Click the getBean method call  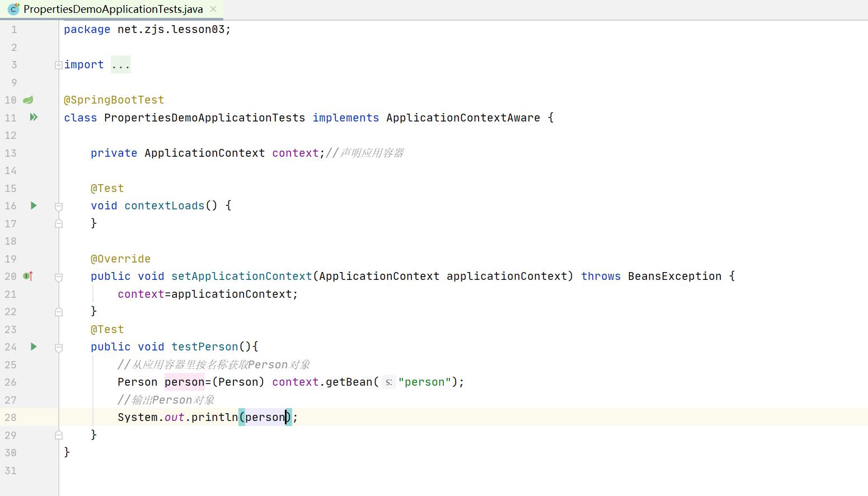pyautogui.click(x=349, y=382)
